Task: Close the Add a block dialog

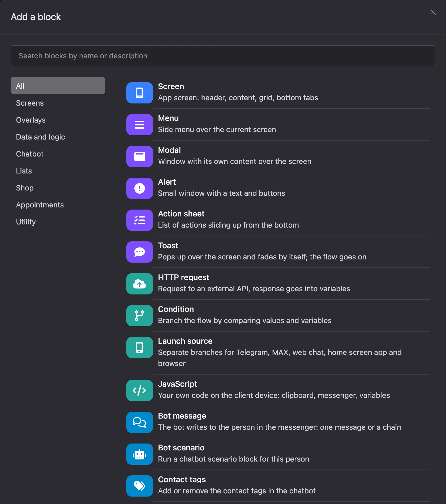Action: 433,12
